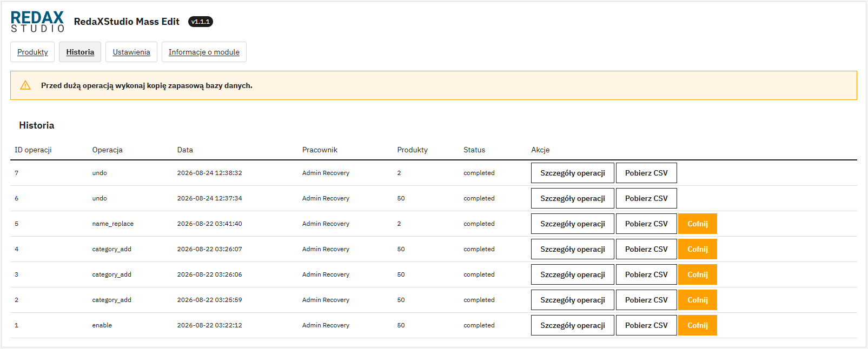Click the warning triangle icon in the alert
The width and height of the screenshot is (868, 349).
25,85
